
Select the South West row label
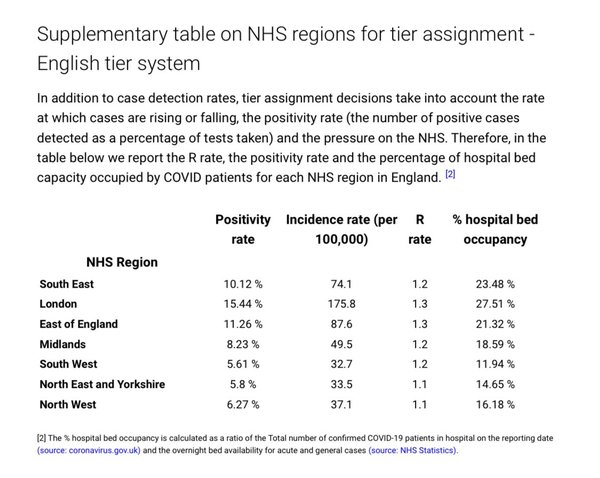[68, 364]
